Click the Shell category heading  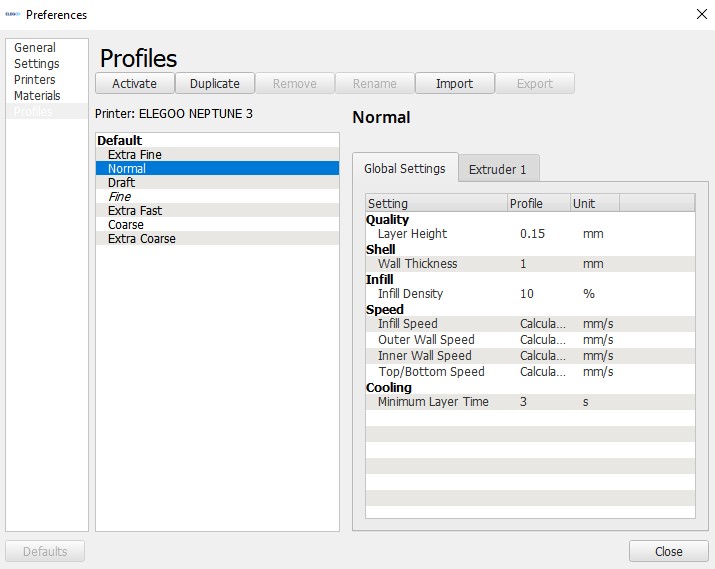tap(381, 249)
